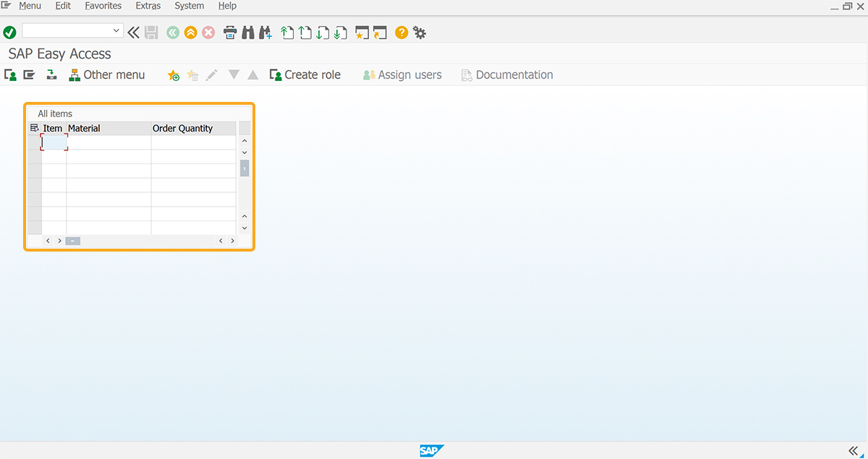Screen dimensions: 868x459
Task: Open the System menu
Action: [190, 6]
